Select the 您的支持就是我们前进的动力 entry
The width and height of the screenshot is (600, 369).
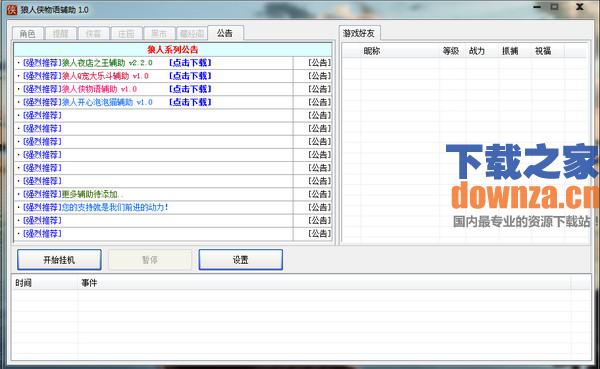[115, 207]
